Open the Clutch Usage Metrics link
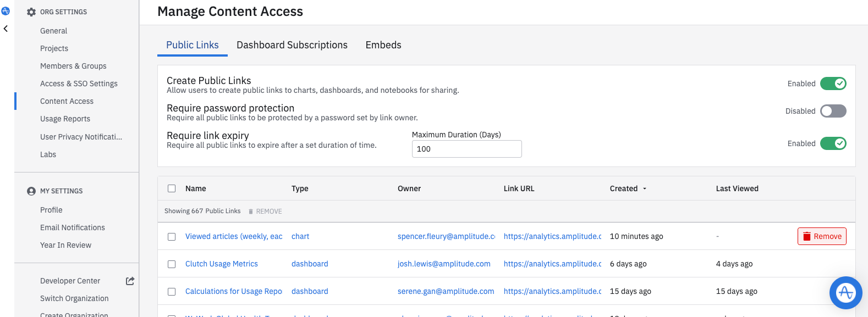868x317 pixels. pyautogui.click(x=222, y=264)
